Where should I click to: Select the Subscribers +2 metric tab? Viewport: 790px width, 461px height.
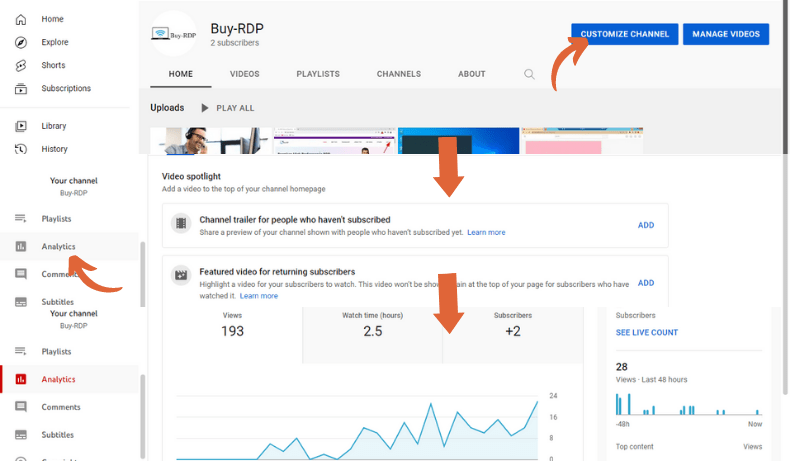[x=513, y=335]
